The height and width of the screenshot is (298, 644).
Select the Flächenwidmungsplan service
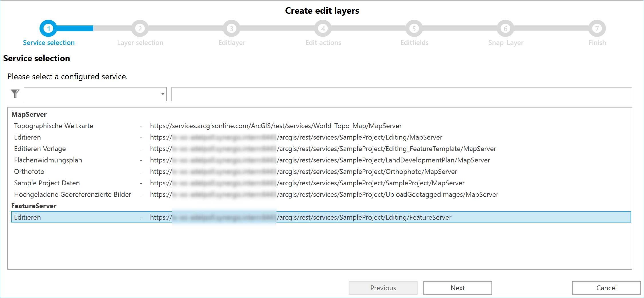coord(48,160)
